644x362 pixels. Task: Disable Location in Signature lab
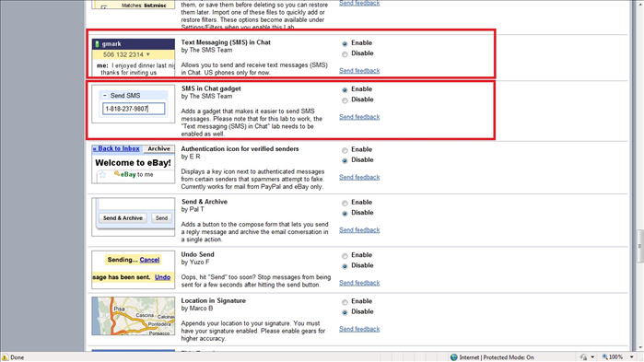click(345, 313)
